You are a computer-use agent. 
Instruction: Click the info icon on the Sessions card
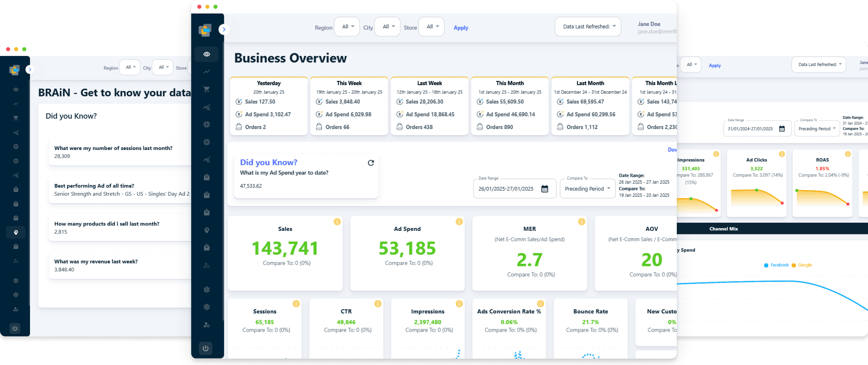[x=296, y=304]
